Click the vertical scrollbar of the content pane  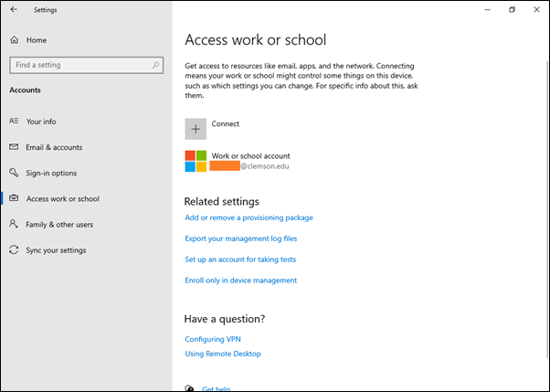(547, 210)
